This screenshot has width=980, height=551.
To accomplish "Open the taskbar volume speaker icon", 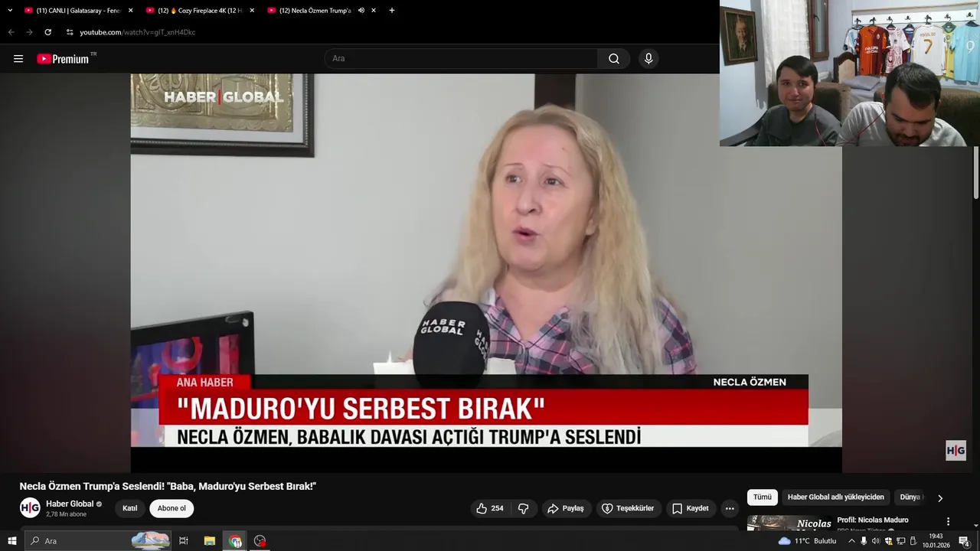I will (876, 541).
